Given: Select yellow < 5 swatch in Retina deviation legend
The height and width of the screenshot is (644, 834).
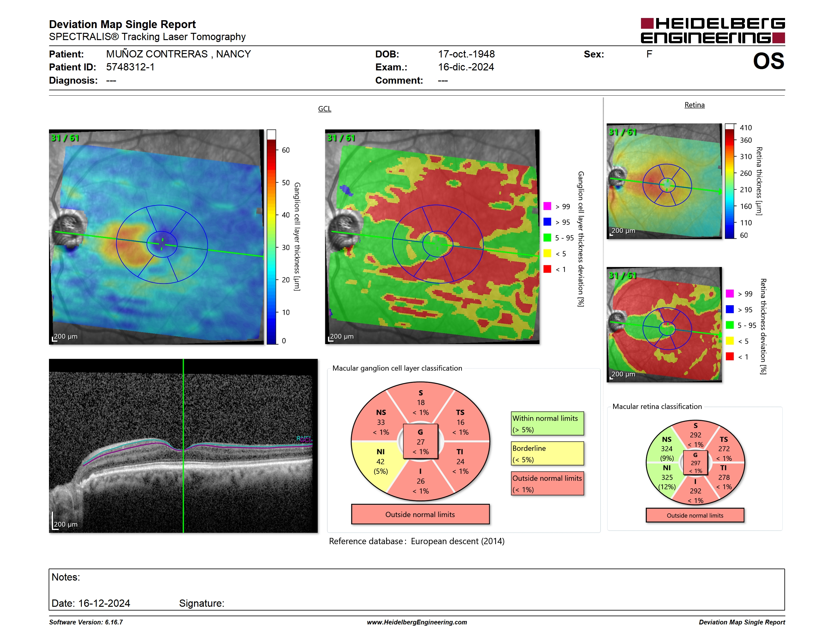Looking at the screenshot, I should (730, 341).
